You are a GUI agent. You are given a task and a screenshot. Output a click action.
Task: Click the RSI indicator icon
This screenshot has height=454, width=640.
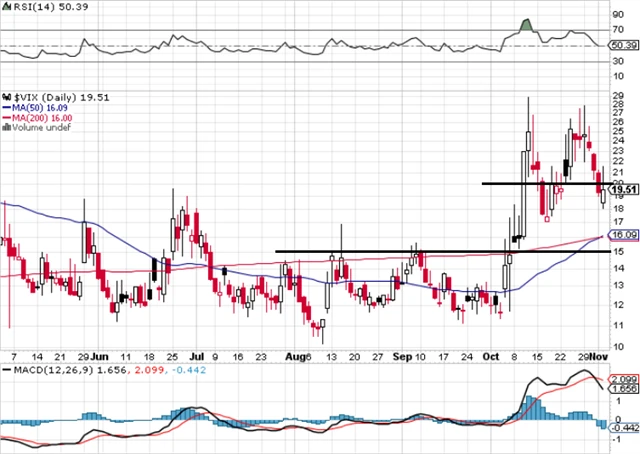(5, 5)
